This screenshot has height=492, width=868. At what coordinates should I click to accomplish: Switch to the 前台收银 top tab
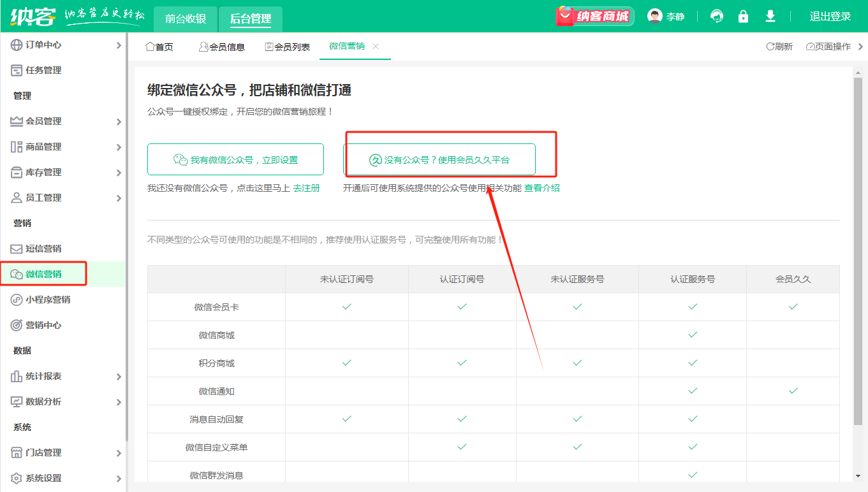186,18
